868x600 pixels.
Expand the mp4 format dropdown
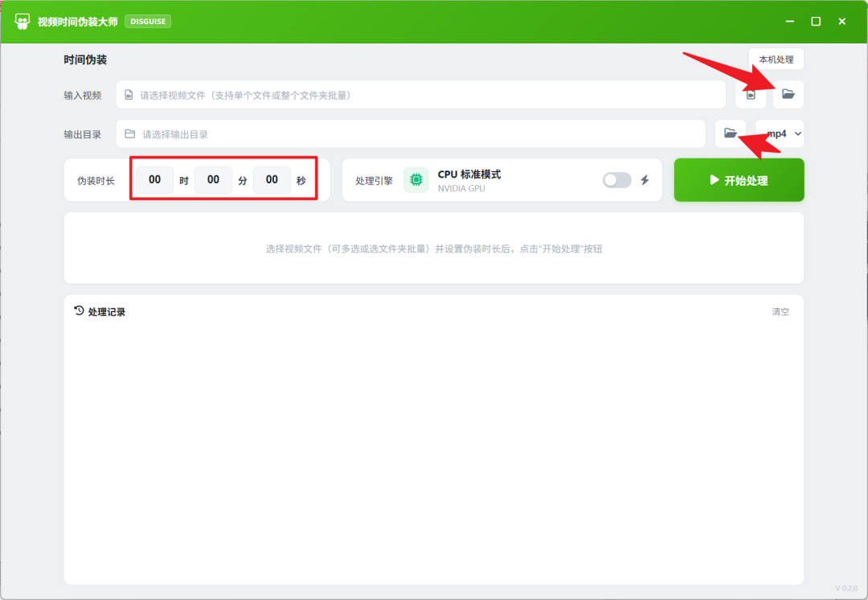point(780,134)
